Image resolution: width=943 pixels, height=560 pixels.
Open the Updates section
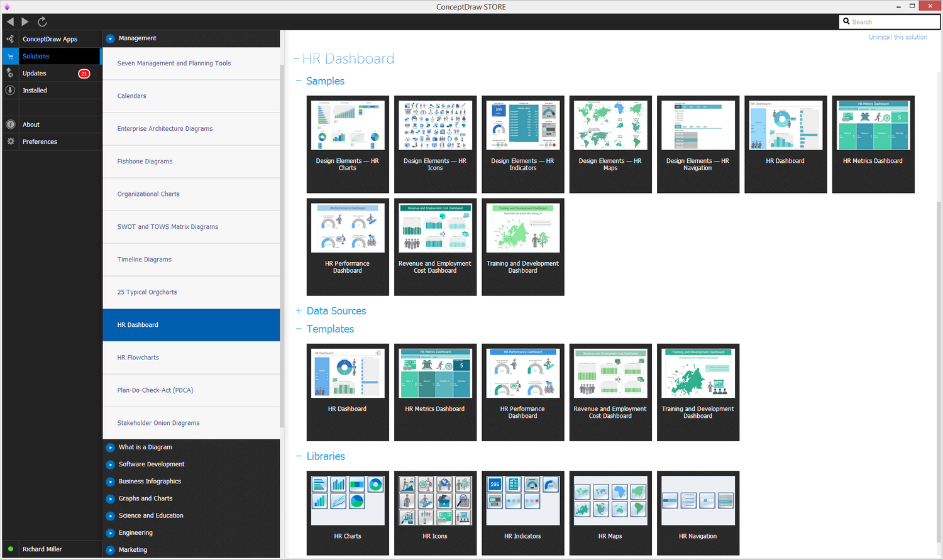(x=35, y=74)
